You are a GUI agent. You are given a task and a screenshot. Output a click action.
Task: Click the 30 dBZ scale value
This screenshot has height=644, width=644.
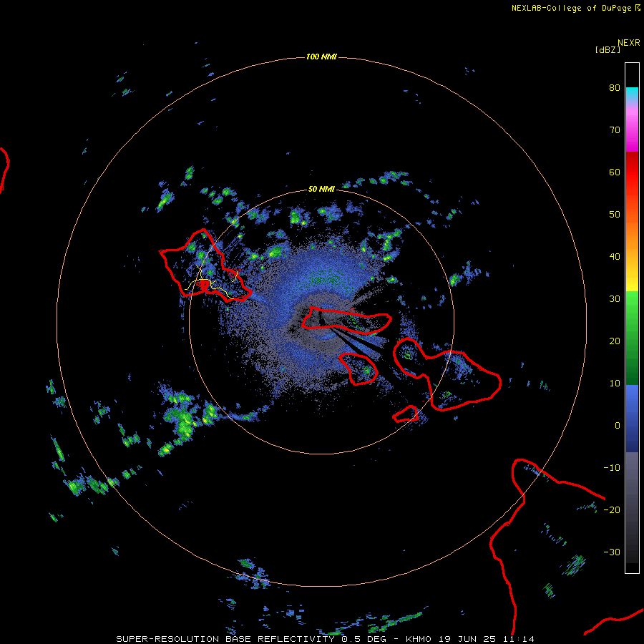tap(615, 299)
